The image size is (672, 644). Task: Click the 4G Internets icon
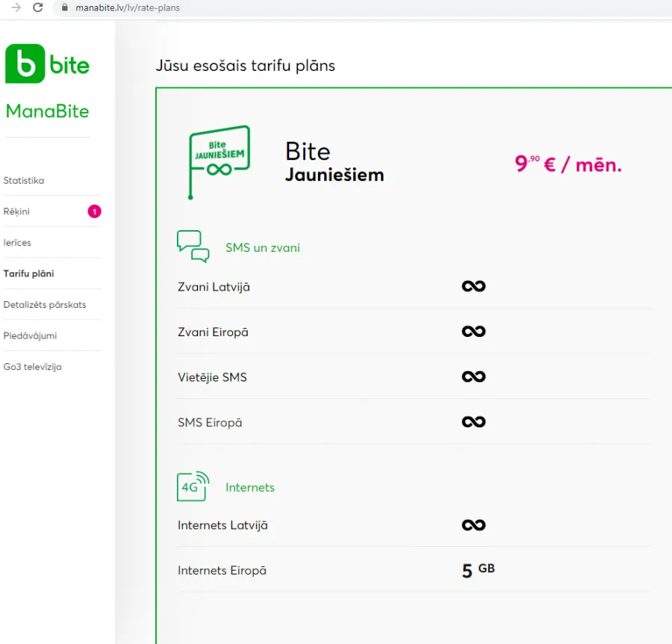click(x=193, y=486)
